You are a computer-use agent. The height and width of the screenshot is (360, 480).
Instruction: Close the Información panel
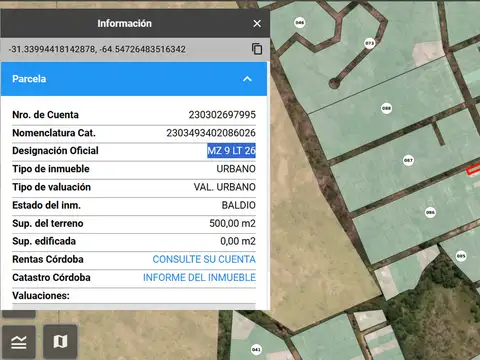257,24
